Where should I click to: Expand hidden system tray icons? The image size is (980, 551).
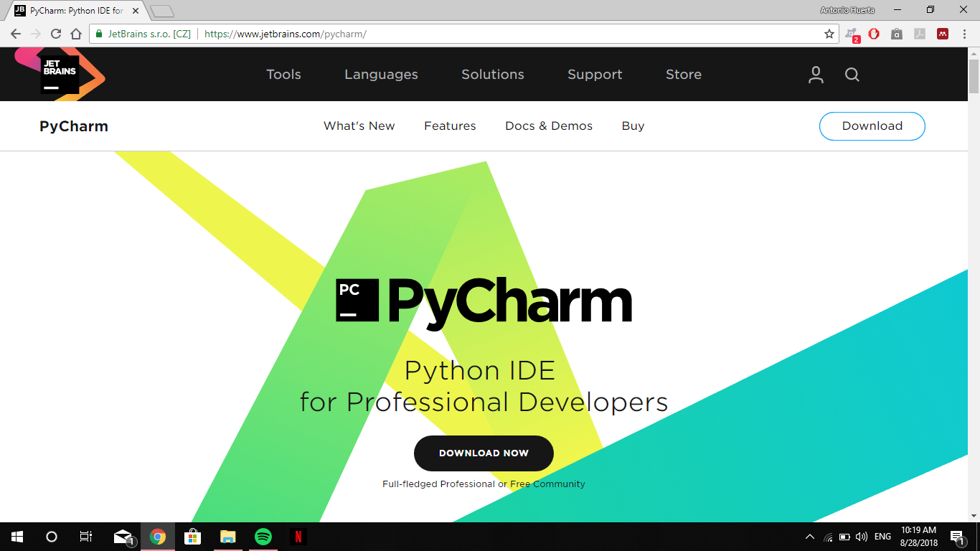(x=809, y=536)
